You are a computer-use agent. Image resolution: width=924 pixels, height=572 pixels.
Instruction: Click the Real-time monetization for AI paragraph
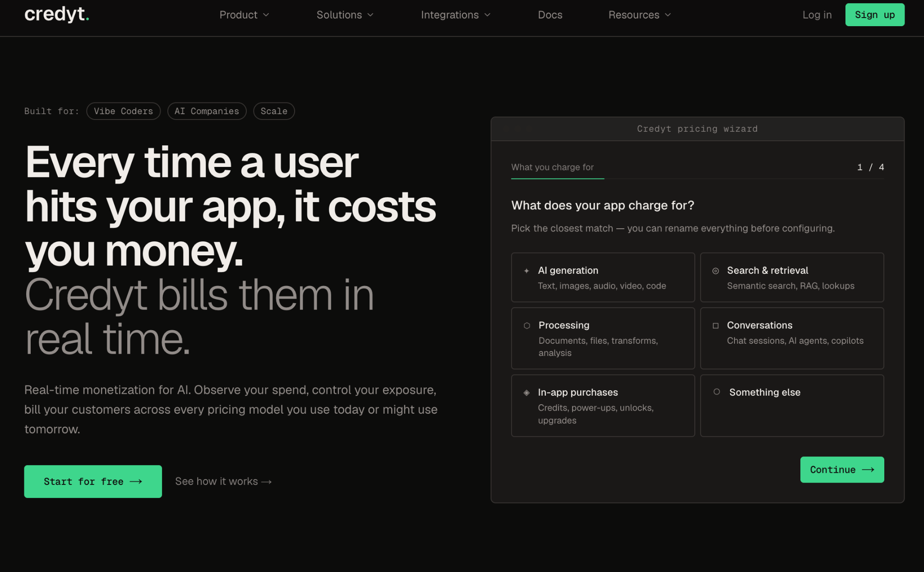[x=231, y=409]
